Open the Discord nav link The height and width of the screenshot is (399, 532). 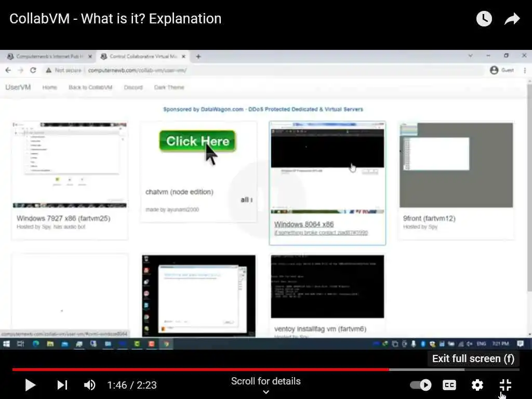tap(134, 87)
